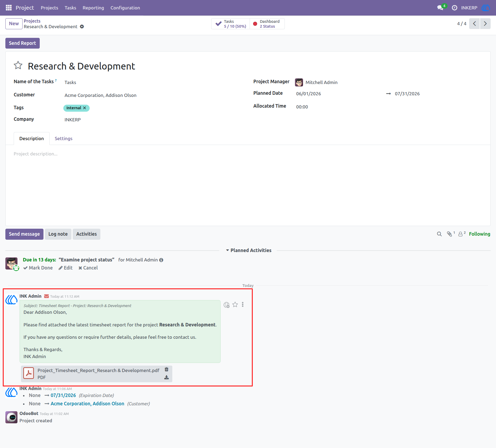This screenshot has height=448, width=496.
Task: Open the Projects menu
Action: (49, 8)
